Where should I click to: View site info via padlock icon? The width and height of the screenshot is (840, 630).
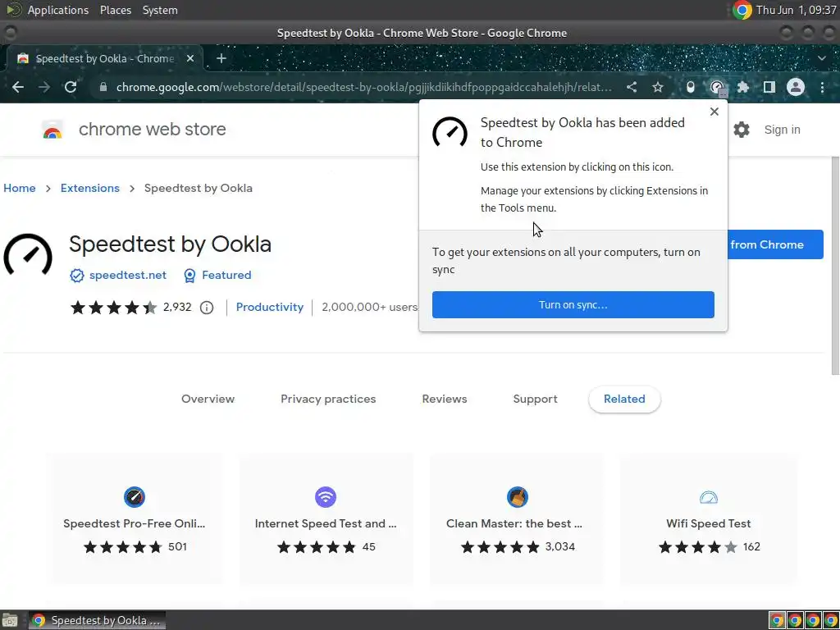pos(103,87)
